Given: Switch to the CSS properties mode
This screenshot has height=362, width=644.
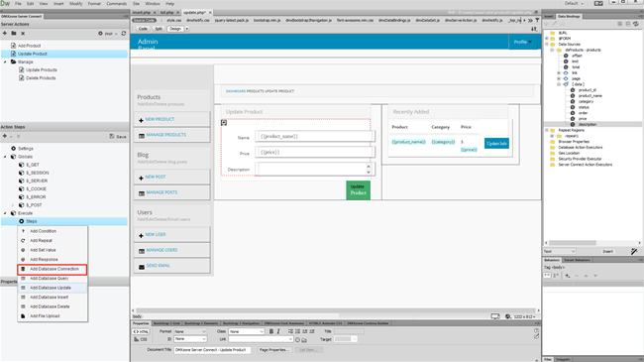Looking at the screenshot, I should click(141, 339).
